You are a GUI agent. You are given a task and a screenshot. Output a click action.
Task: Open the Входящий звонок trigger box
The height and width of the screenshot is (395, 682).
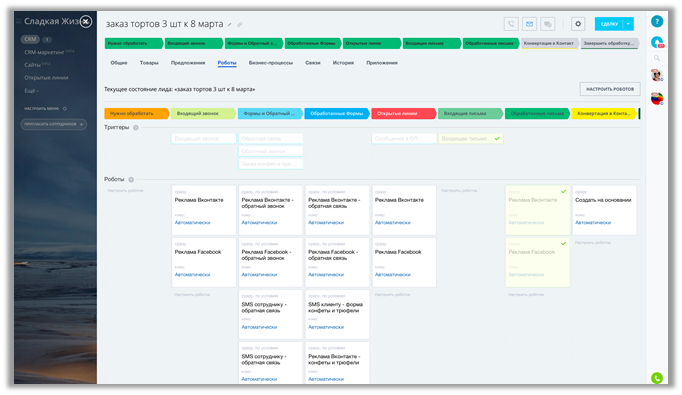click(204, 139)
